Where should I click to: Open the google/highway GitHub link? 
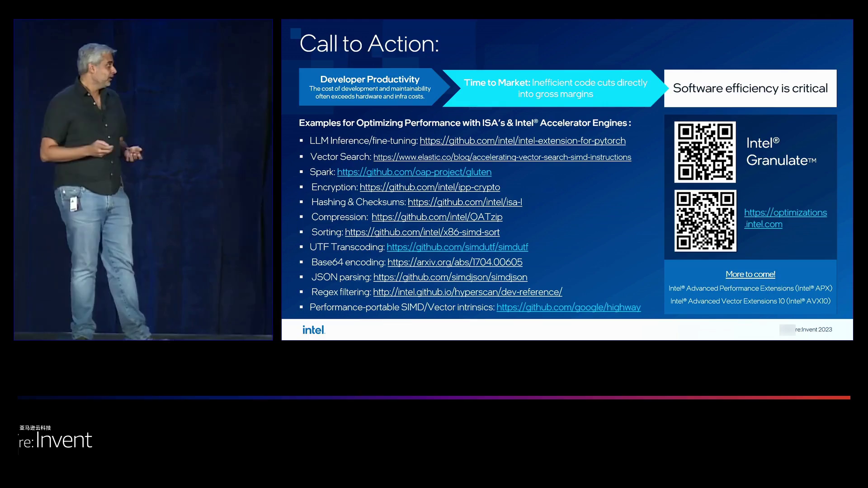568,307
